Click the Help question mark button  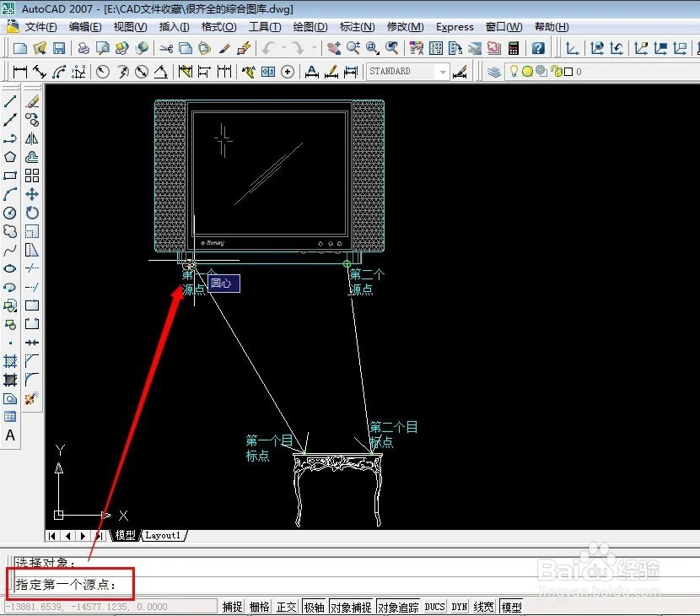[x=538, y=48]
